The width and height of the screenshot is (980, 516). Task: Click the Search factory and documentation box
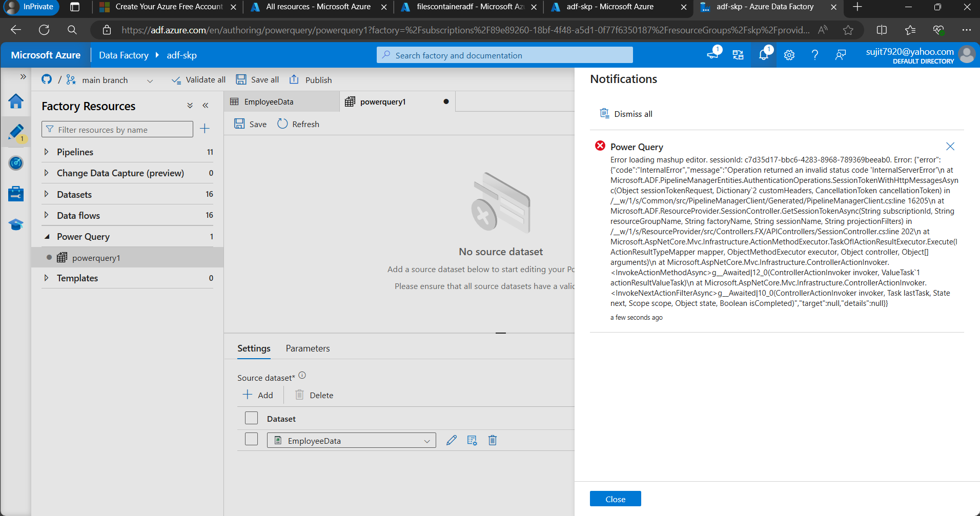click(x=505, y=55)
